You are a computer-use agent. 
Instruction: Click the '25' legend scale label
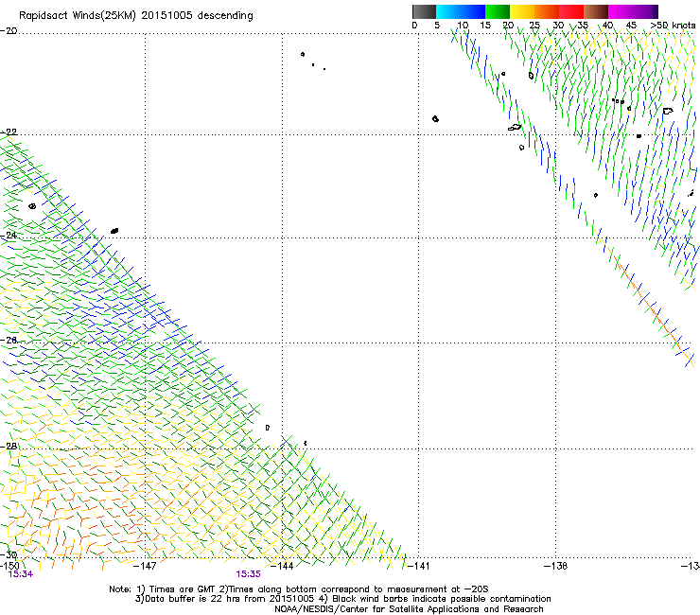534,26
